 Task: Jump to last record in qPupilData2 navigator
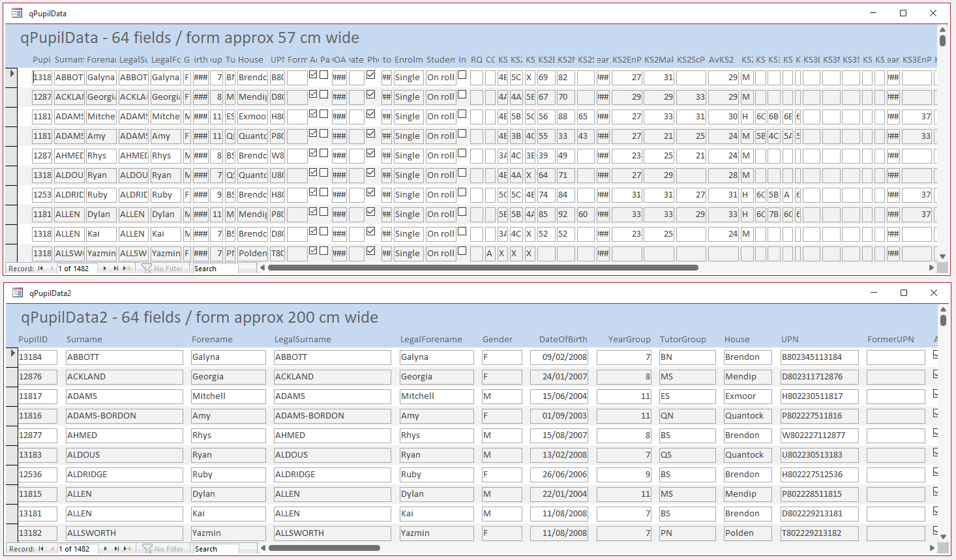coord(117,549)
